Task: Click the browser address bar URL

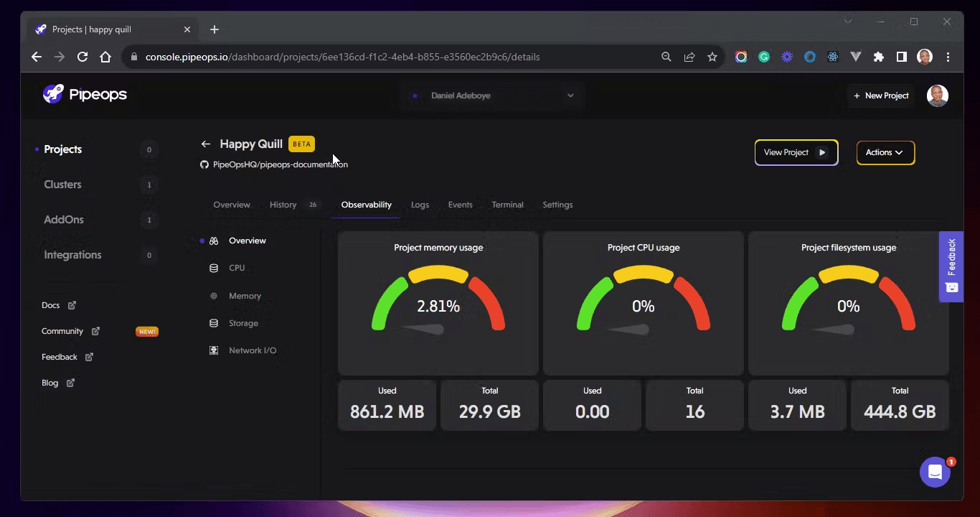Action: pyautogui.click(x=343, y=57)
